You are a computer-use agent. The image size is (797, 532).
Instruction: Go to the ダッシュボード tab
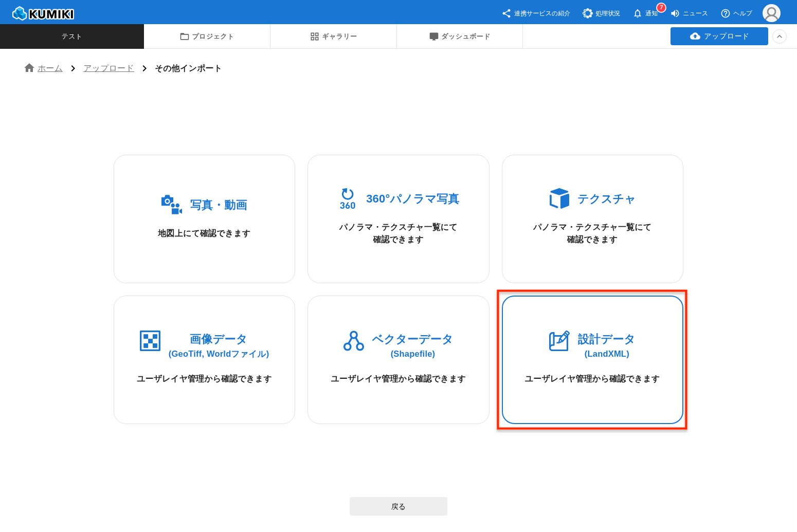[460, 36]
